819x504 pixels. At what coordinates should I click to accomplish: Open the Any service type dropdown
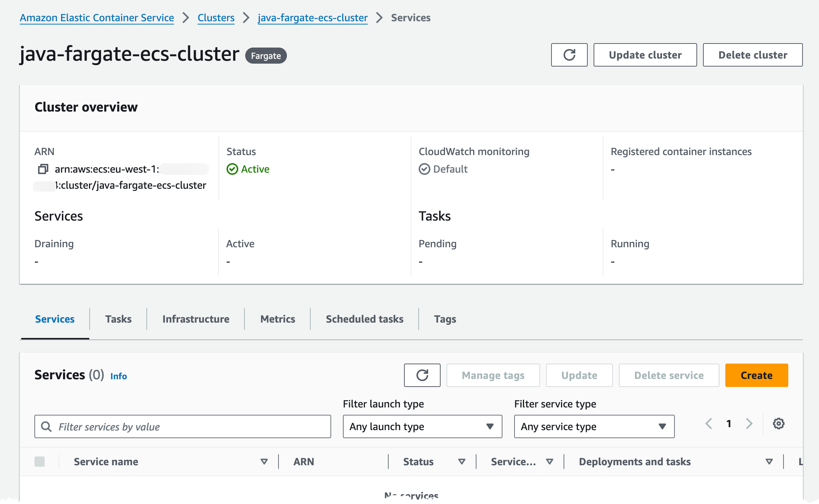[594, 426]
